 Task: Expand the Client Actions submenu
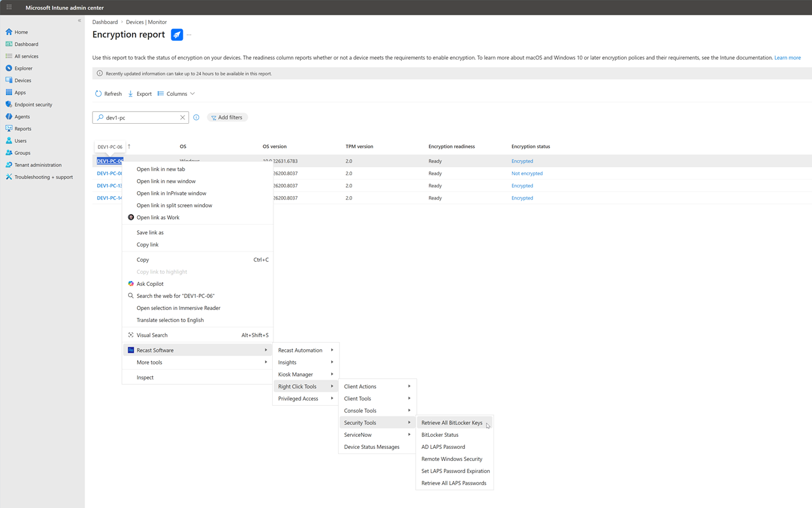(x=377, y=386)
